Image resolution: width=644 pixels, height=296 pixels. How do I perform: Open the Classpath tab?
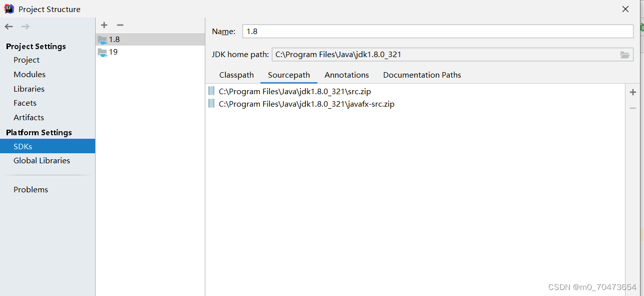pos(236,75)
